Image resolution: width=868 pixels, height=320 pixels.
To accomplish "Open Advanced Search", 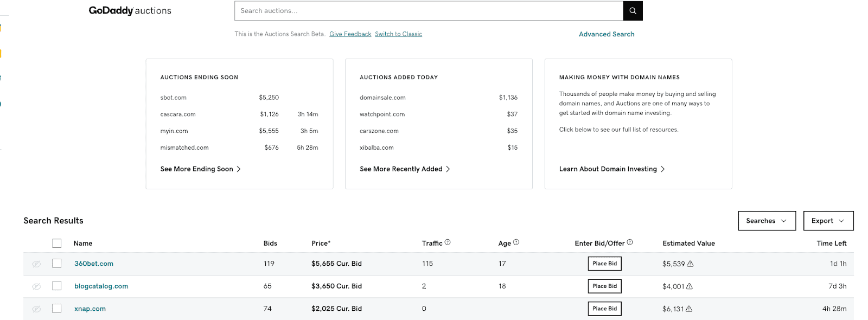I will [607, 34].
